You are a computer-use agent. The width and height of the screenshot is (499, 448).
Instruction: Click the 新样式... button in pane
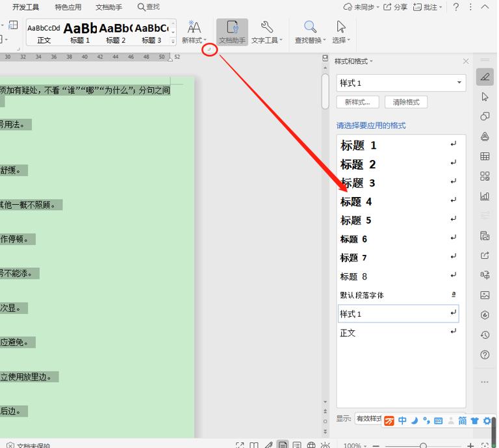pos(358,102)
